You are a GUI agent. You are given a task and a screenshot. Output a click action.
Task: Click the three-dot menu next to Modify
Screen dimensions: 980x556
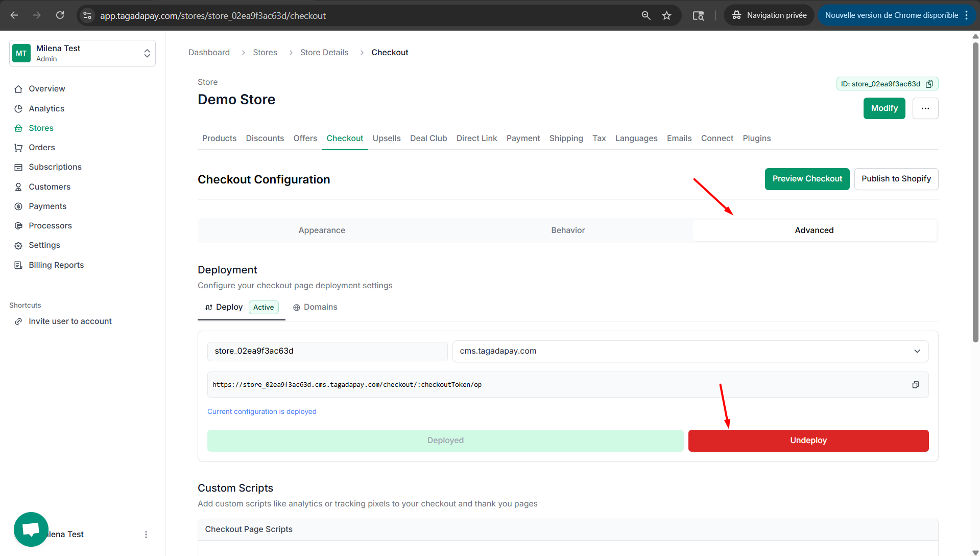coord(925,108)
